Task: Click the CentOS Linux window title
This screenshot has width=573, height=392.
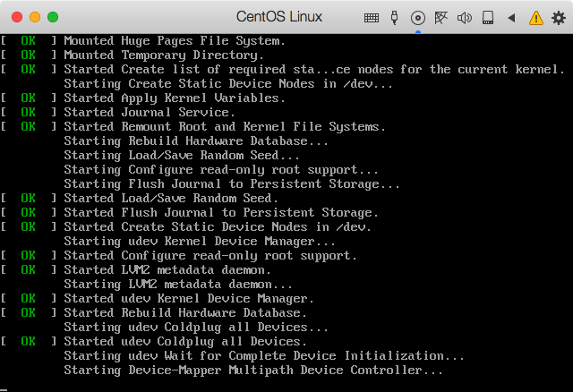Action: point(278,17)
